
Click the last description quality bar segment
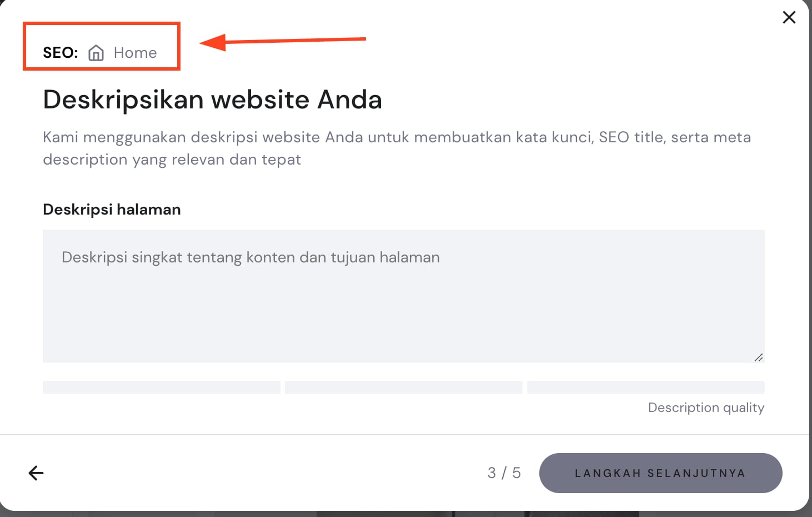point(645,387)
